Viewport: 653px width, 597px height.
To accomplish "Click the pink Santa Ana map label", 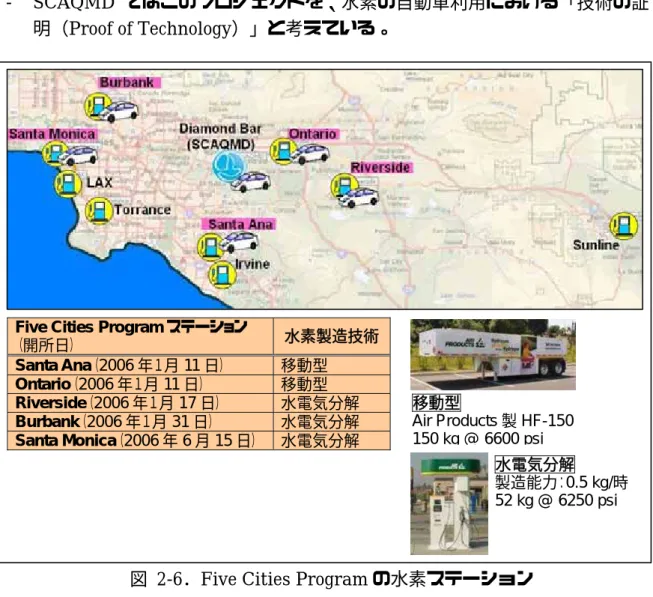I will [x=239, y=224].
